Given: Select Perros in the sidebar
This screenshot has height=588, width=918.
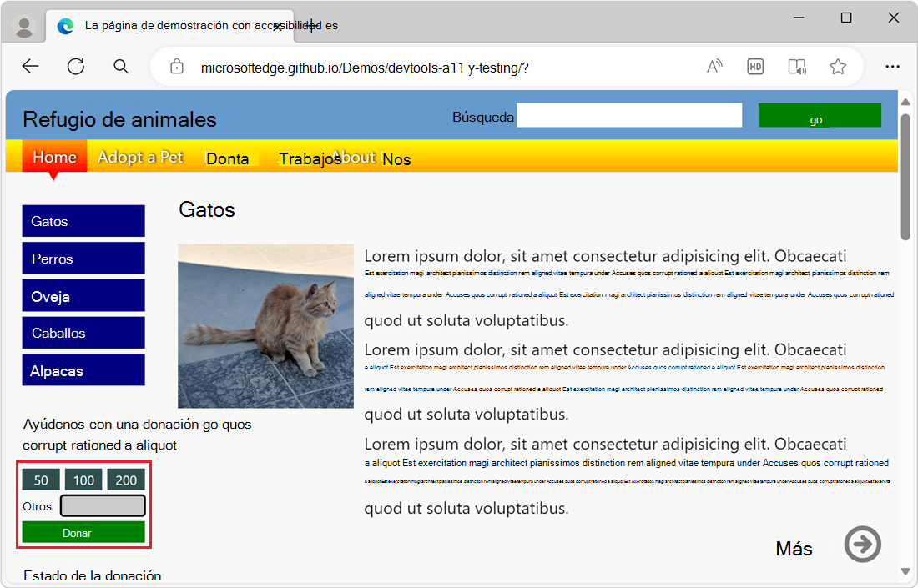Looking at the screenshot, I should [x=83, y=259].
